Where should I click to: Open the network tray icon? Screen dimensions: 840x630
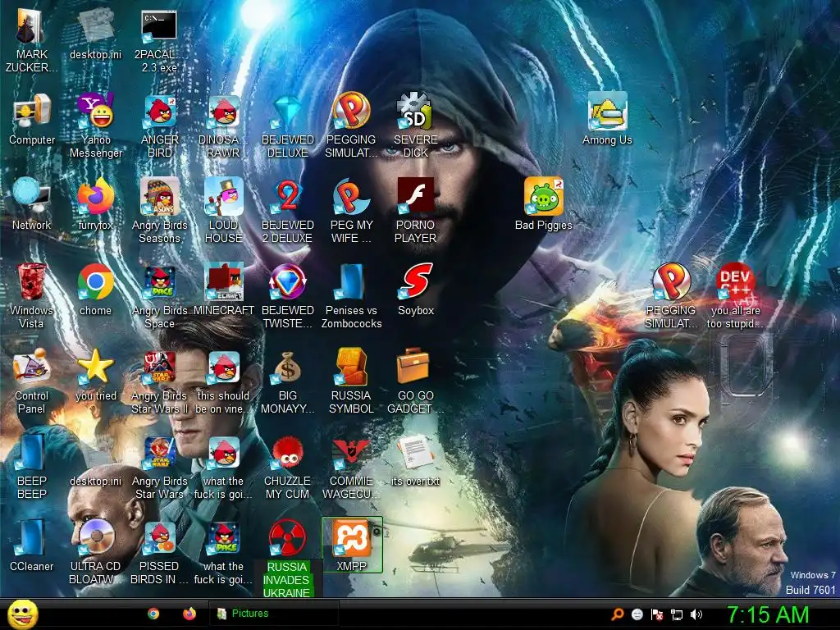[677, 614]
